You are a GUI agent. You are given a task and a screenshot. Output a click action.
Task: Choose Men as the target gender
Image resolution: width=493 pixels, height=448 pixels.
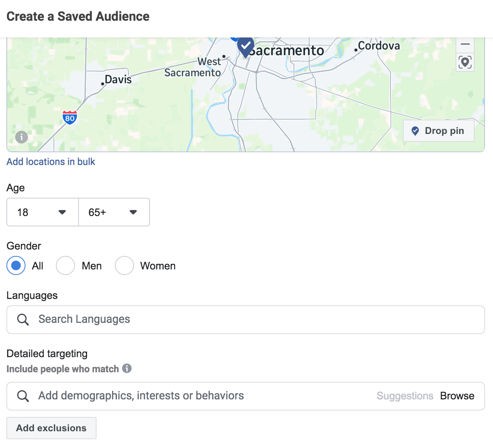[65, 265]
